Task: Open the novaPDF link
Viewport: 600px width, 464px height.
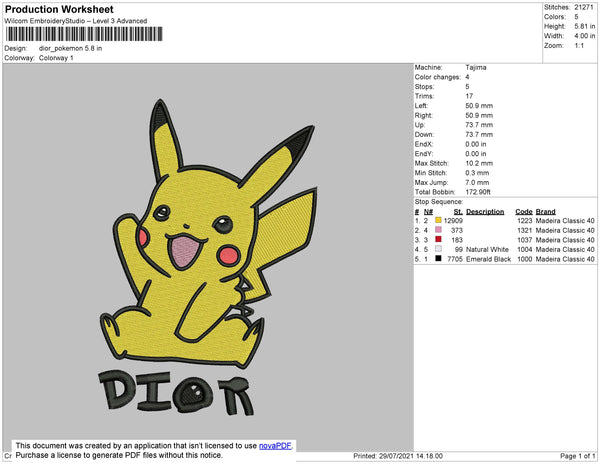Action: pyautogui.click(x=275, y=446)
